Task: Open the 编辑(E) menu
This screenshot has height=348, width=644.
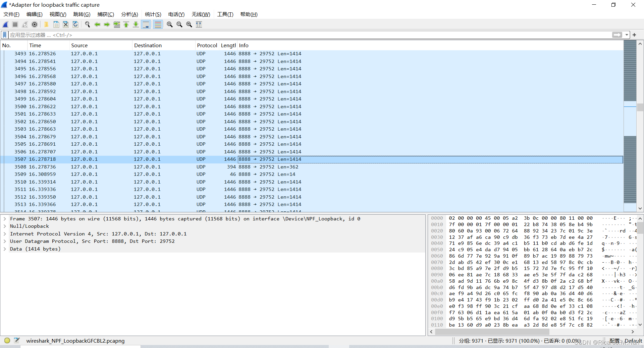Action: 35,14
